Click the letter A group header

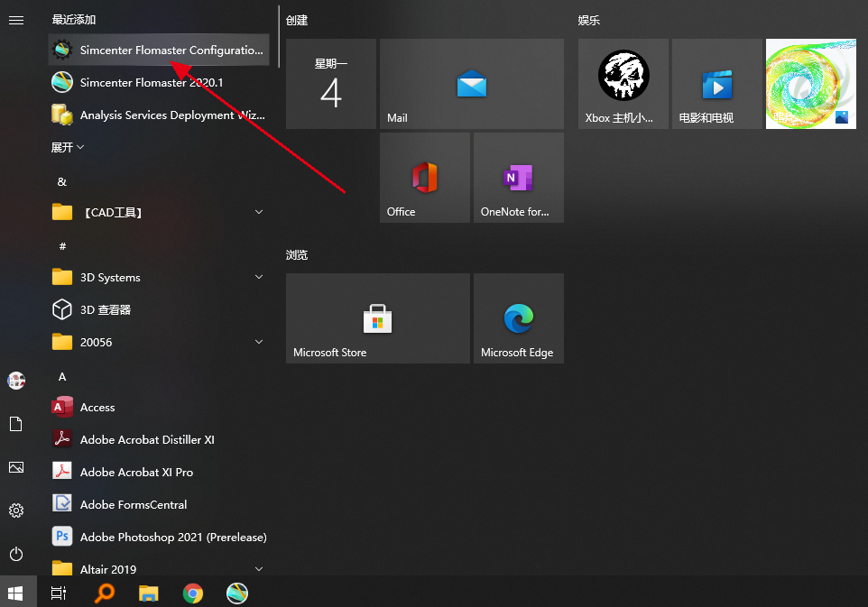(62, 376)
